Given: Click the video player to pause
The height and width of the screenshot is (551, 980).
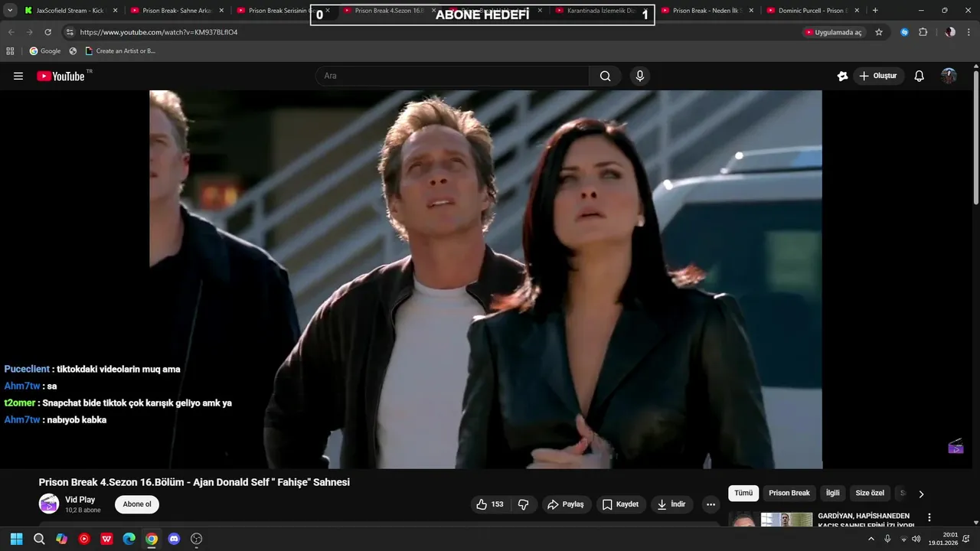Looking at the screenshot, I should pos(485,279).
